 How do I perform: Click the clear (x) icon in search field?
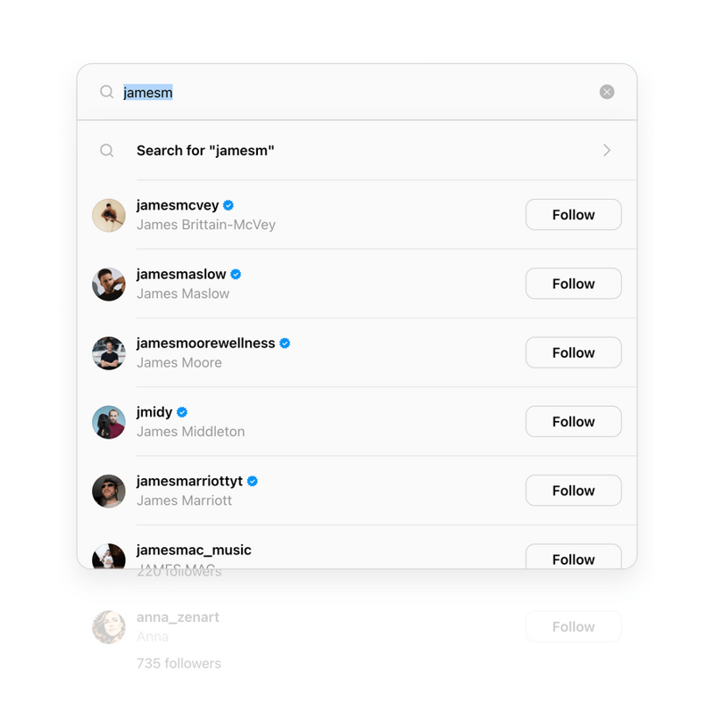point(607,91)
